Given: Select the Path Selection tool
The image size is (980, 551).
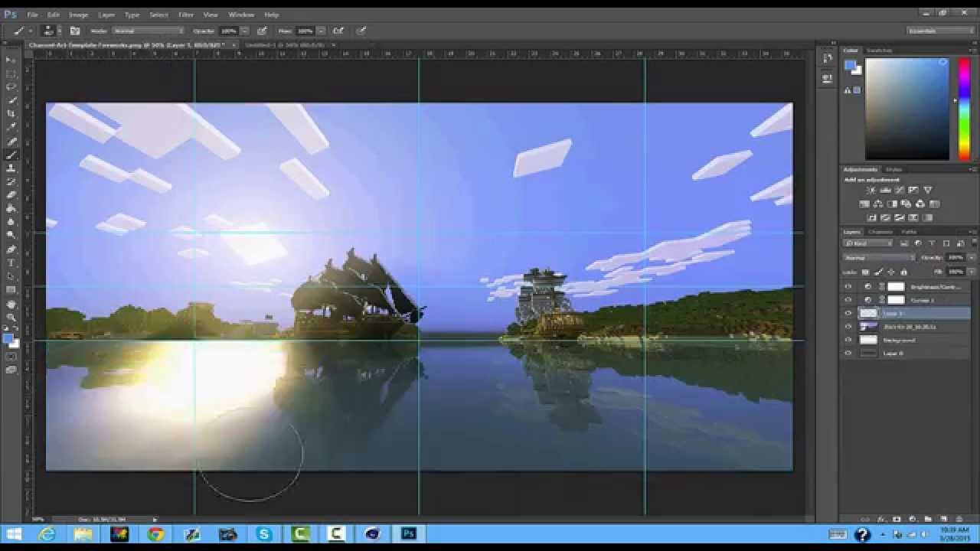Looking at the screenshot, I should click(11, 276).
